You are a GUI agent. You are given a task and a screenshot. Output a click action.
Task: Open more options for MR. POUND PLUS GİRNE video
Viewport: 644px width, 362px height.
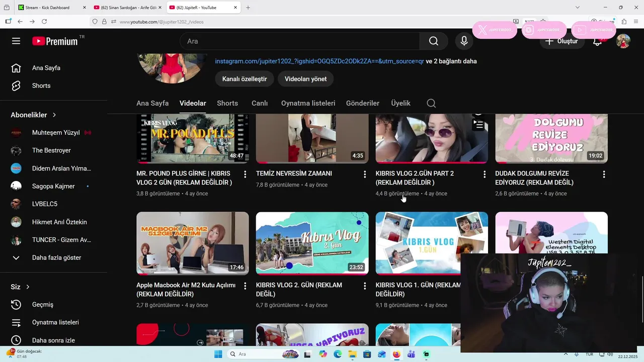pyautogui.click(x=245, y=174)
